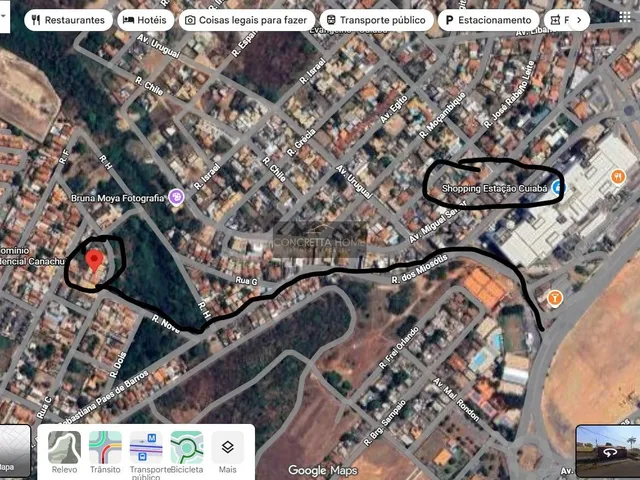Open the Mais layers options
The image size is (640, 480).
click(x=227, y=453)
